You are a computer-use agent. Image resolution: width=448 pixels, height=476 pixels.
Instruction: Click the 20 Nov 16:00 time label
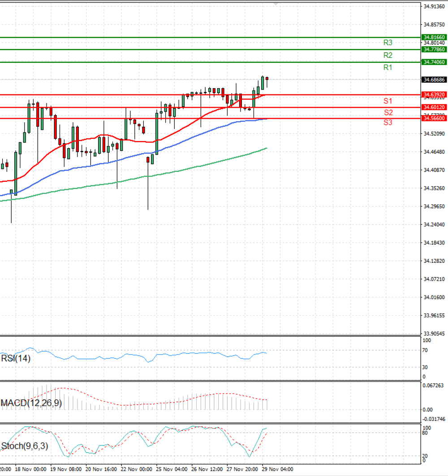pos(101,469)
